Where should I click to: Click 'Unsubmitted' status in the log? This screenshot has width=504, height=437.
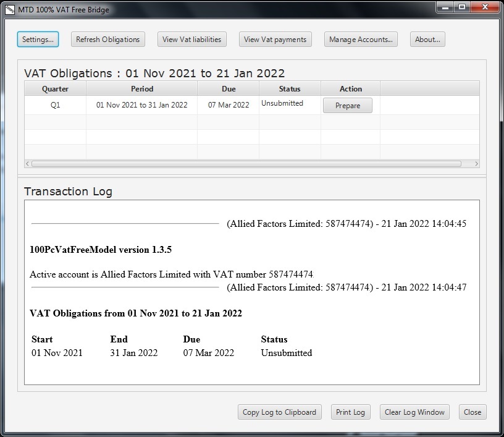(287, 353)
